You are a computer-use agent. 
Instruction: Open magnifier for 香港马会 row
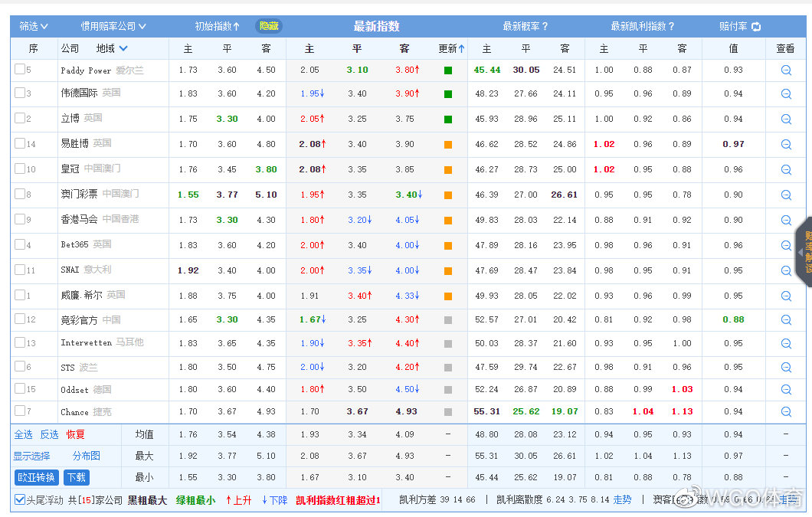(786, 220)
